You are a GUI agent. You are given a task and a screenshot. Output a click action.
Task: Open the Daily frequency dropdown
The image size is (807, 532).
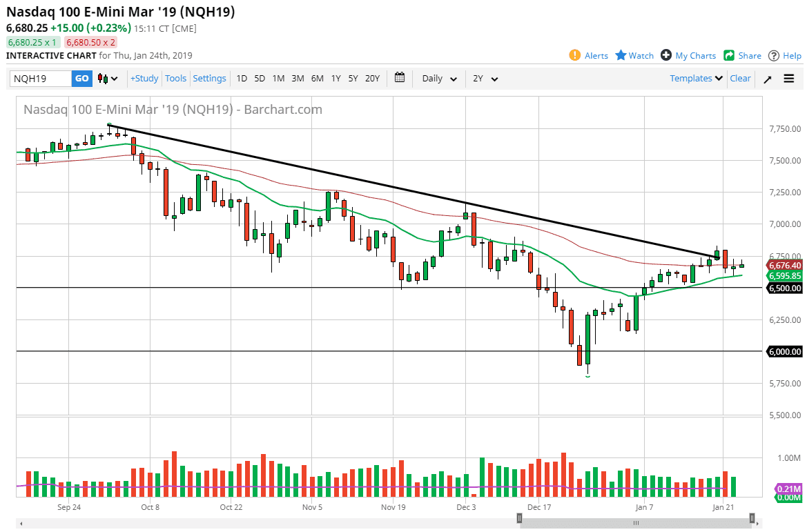(x=438, y=79)
